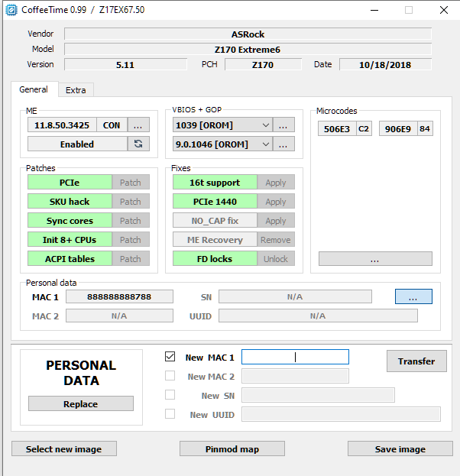
Task: Click Unlock next to FD locks
Action: (x=276, y=259)
